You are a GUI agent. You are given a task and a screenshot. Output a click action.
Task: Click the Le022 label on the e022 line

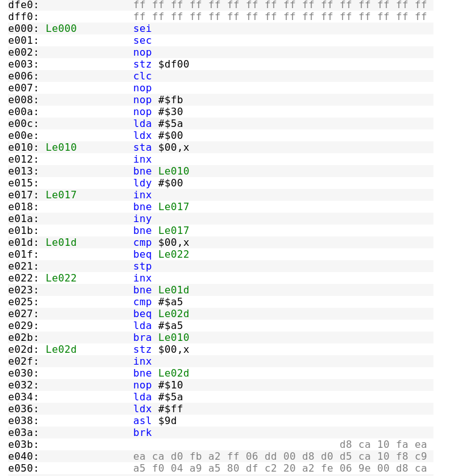tap(61, 278)
